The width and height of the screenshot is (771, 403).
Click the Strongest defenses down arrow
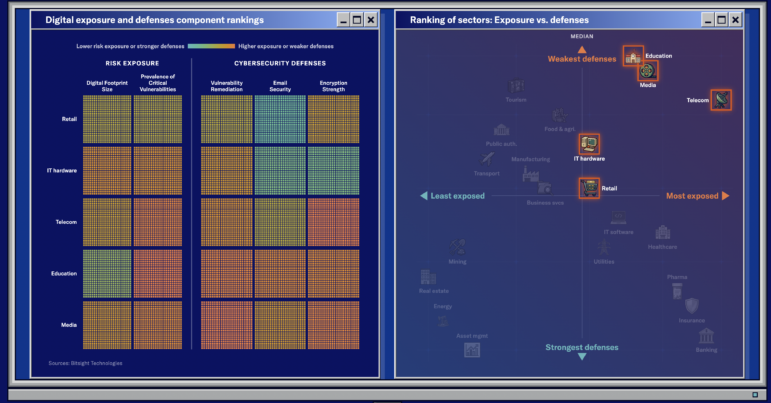[582, 356]
